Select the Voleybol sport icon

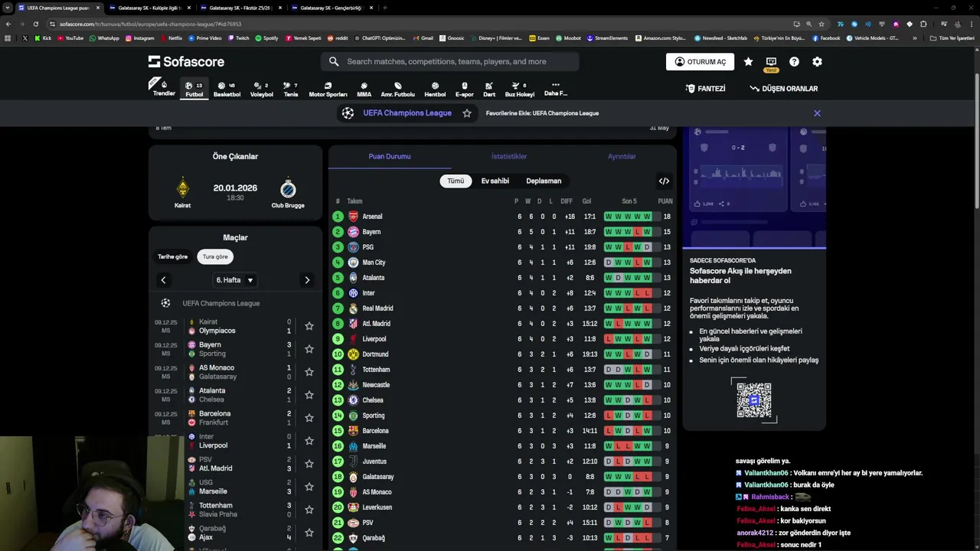(x=262, y=89)
